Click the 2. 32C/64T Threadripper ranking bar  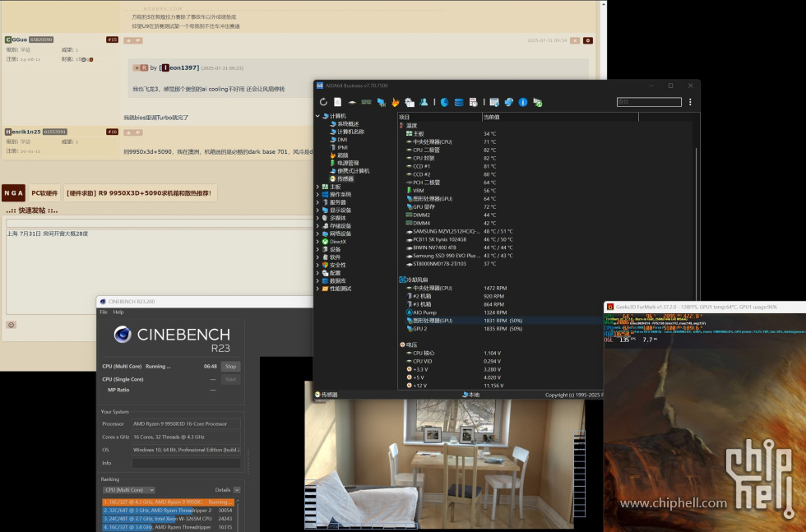click(x=168, y=511)
